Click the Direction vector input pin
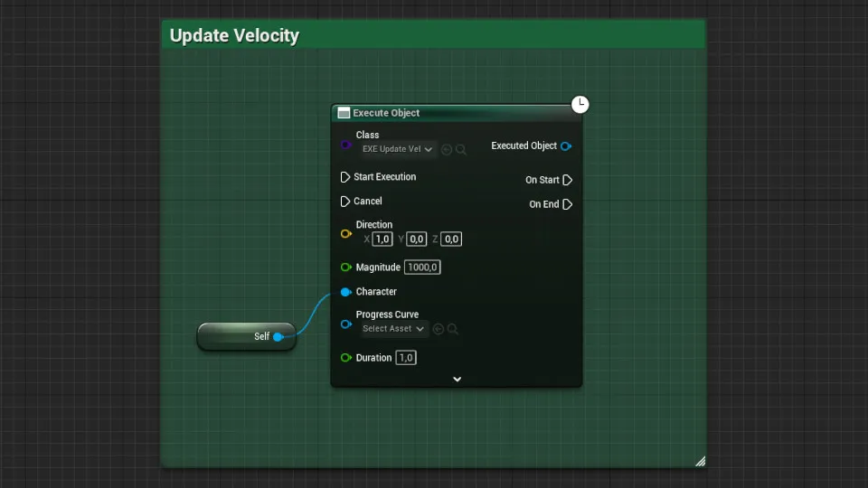 [346, 233]
